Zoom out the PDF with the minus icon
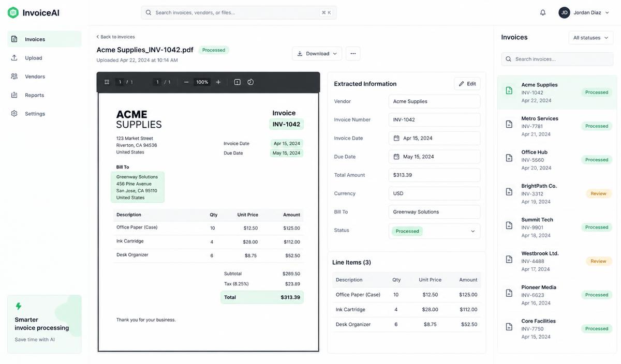The width and height of the screenshot is (621, 364). (x=186, y=82)
